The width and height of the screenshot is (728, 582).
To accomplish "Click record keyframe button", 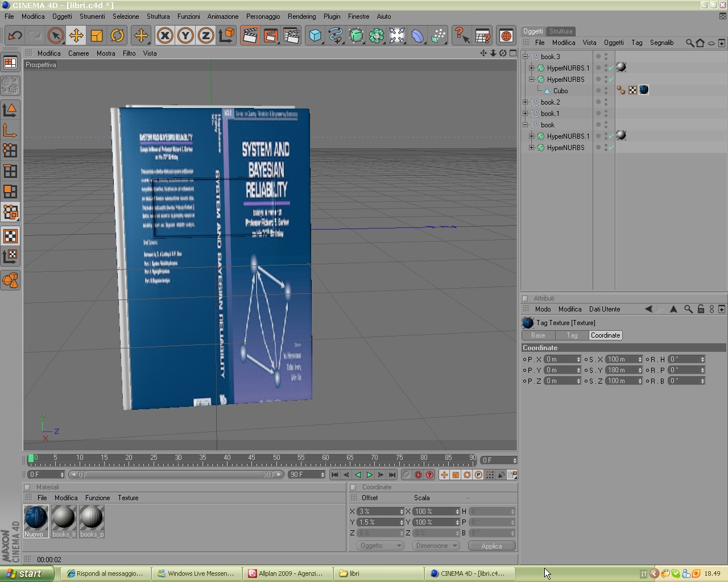I will pos(418,475).
